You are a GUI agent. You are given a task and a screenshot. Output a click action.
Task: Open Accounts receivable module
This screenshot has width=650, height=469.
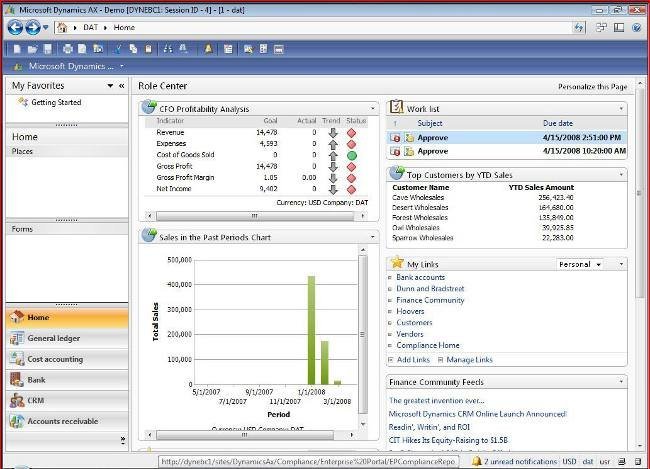[x=67, y=421]
